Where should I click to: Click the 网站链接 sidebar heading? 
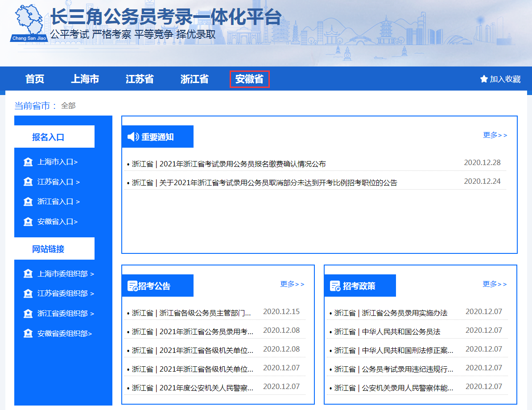48,249
